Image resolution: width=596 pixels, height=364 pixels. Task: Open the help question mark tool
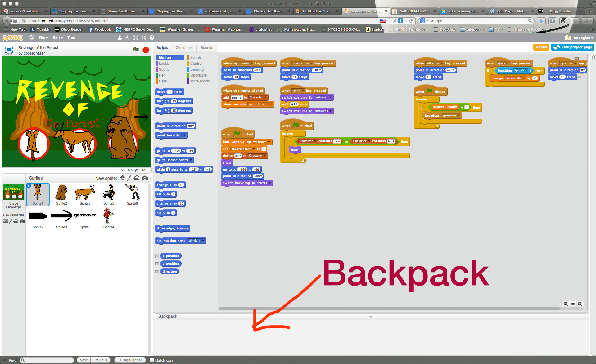pyautogui.click(x=152, y=38)
